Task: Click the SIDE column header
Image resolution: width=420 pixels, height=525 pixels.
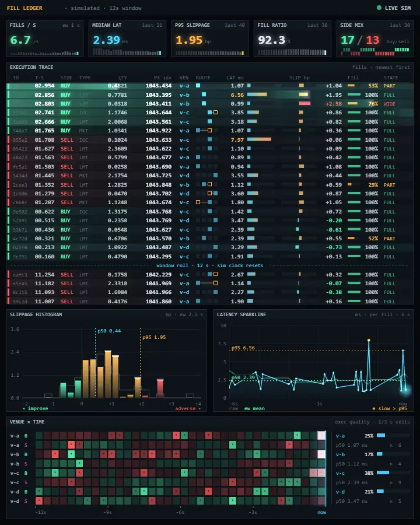Action: [66, 78]
